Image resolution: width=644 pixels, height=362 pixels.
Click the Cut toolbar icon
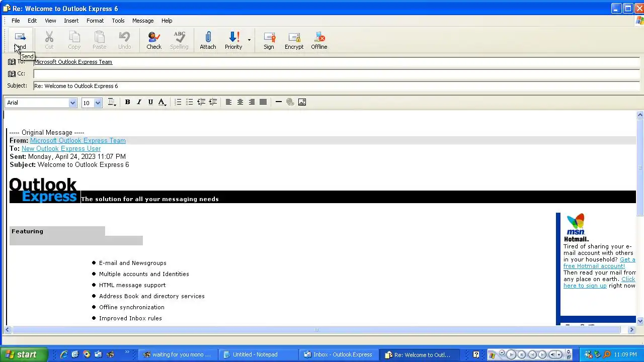(x=49, y=41)
